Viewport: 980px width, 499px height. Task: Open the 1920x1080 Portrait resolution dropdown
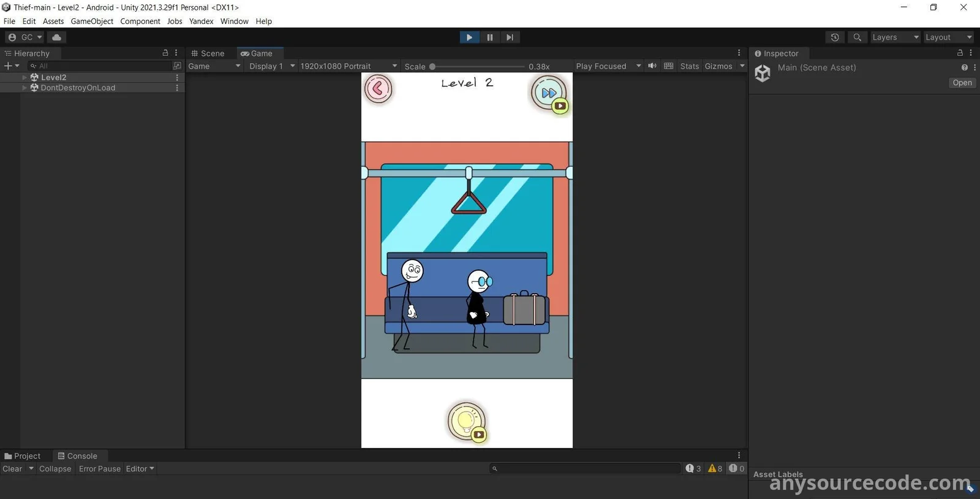(x=348, y=66)
